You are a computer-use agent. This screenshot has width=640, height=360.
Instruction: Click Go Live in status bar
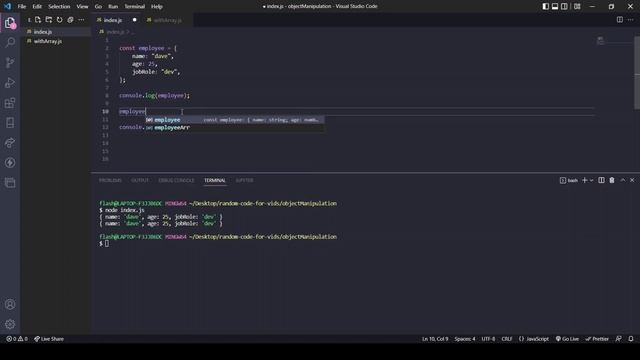pyautogui.click(x=567, y=339)
